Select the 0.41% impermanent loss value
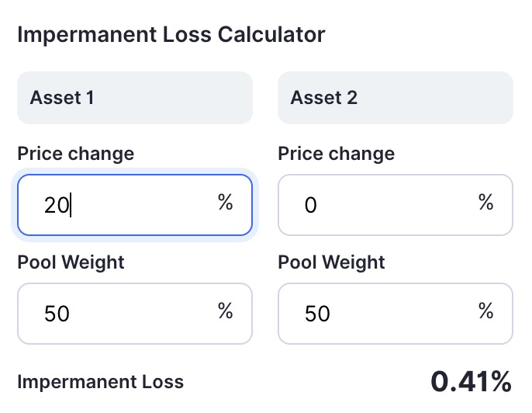The height and width of the screenshot is (413, 532). 471,381
